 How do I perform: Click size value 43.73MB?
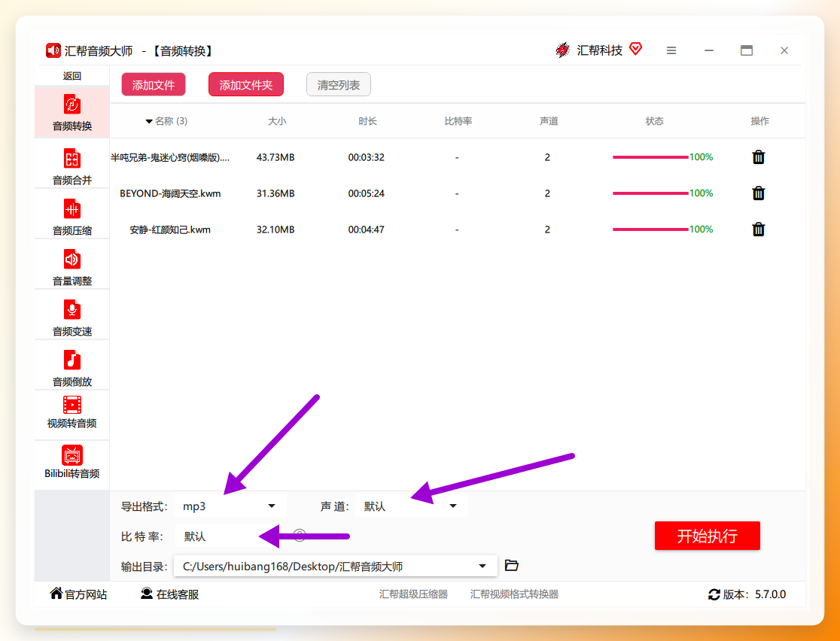point(275,157)
